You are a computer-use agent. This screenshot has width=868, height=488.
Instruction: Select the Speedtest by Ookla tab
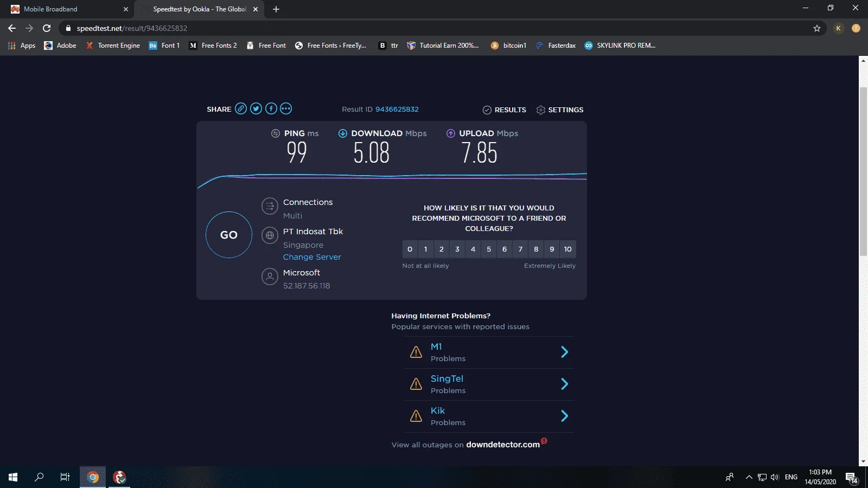point(199,9)
